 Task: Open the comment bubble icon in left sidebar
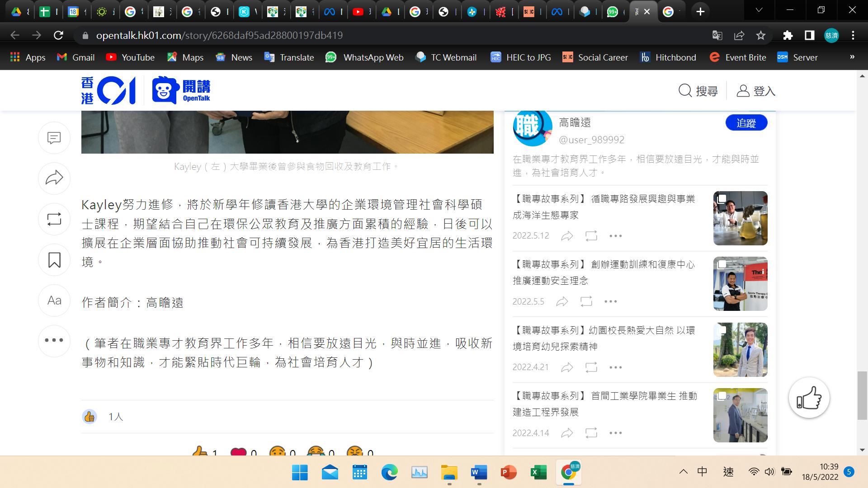(x=54, y=137)
